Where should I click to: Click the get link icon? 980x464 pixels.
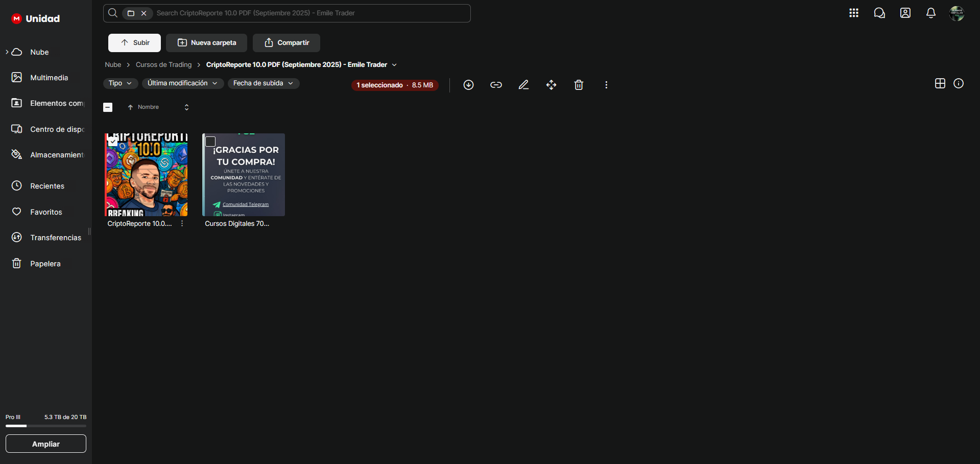pyautogui.click(x=496, y=85)
